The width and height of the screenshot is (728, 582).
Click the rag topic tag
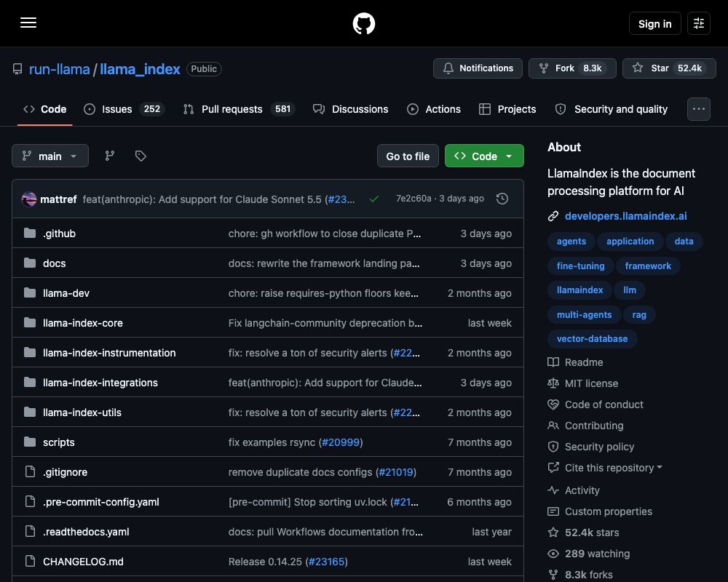pos(639,315)
